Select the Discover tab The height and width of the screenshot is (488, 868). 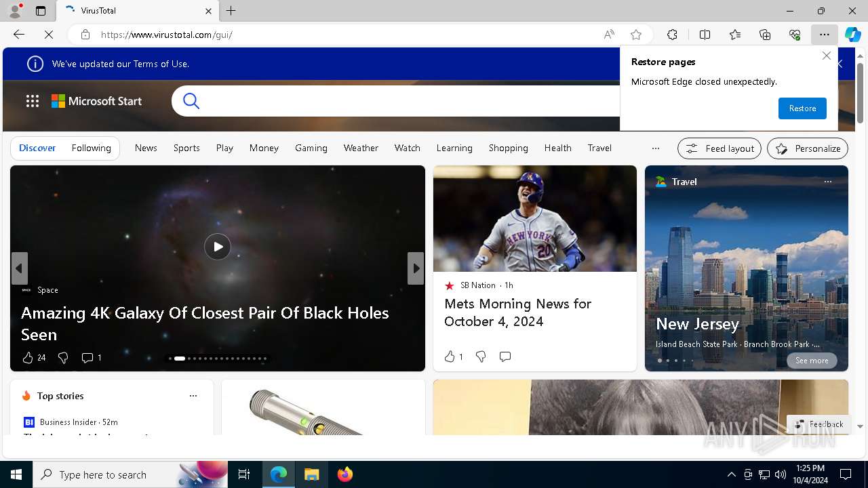pos(37,148)
